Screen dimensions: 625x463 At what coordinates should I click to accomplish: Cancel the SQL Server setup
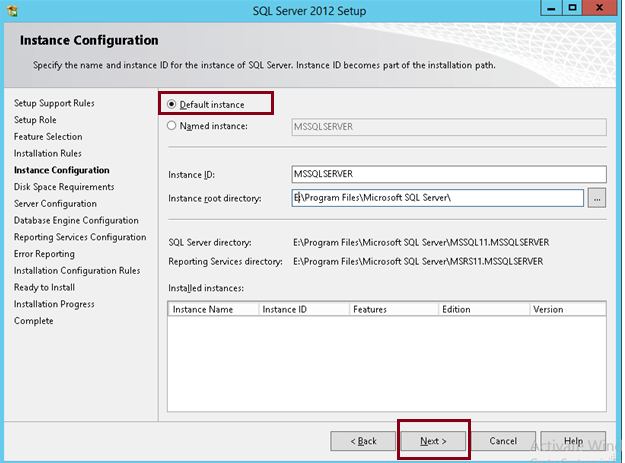503,441
